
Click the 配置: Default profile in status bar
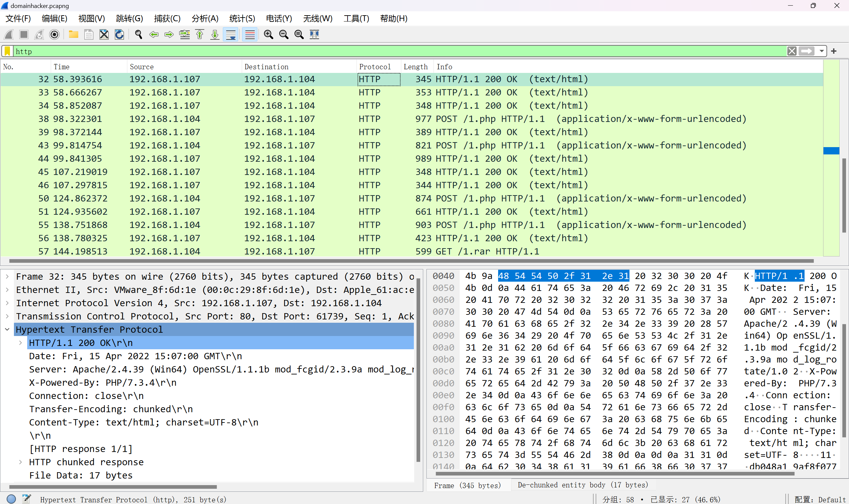point(820,500)
